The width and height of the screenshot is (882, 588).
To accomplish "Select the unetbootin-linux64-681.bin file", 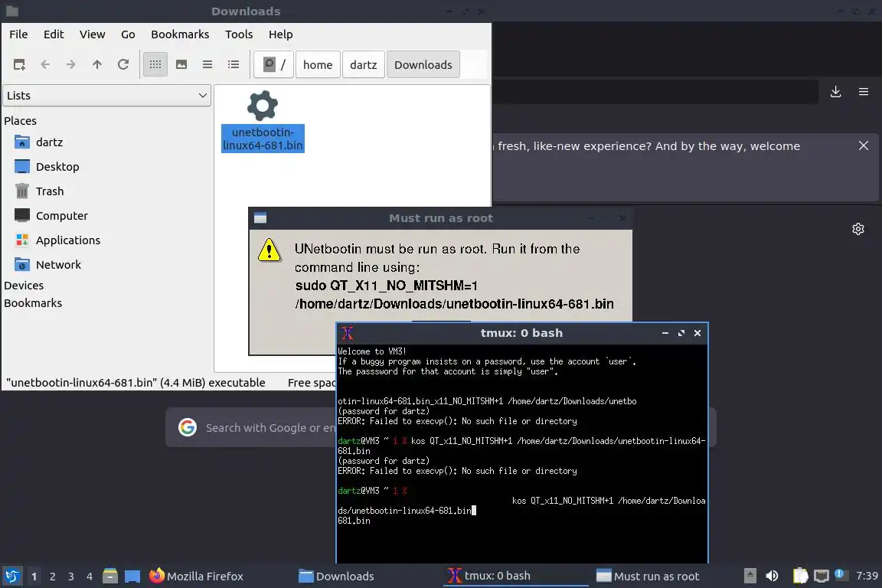I will tap(263, 122).
